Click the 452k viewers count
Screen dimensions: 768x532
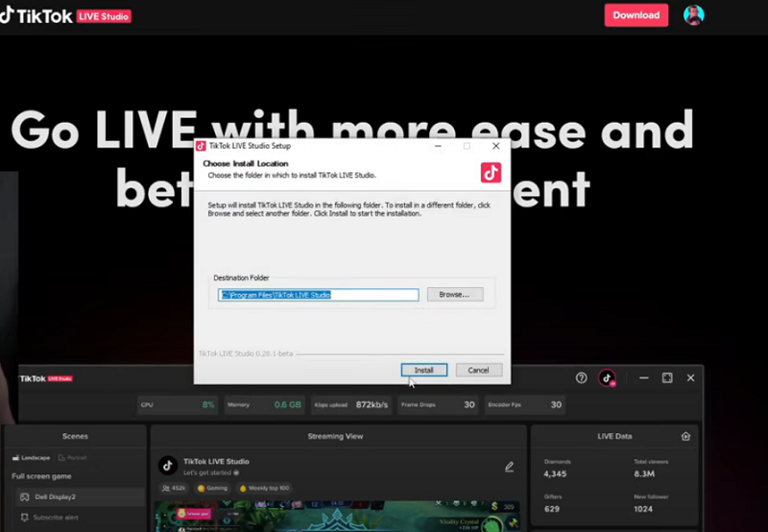point(175,488)
